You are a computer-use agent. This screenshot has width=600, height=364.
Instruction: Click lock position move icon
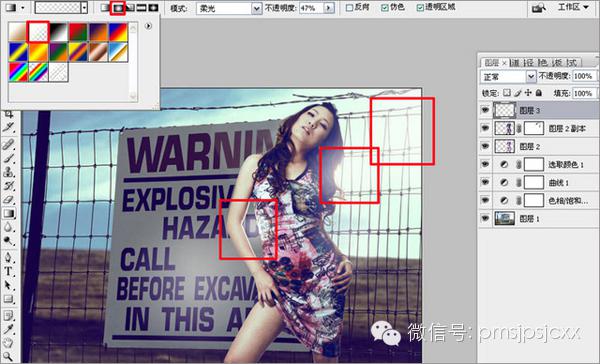coord(528,93)
